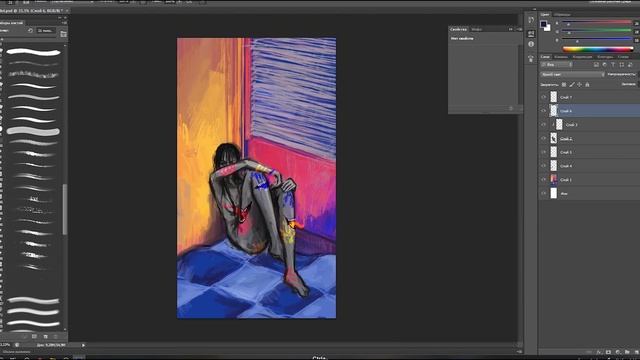Toggle visibility of Слой 2
This screenshot has height=360, width=640.
pos(543,138)
